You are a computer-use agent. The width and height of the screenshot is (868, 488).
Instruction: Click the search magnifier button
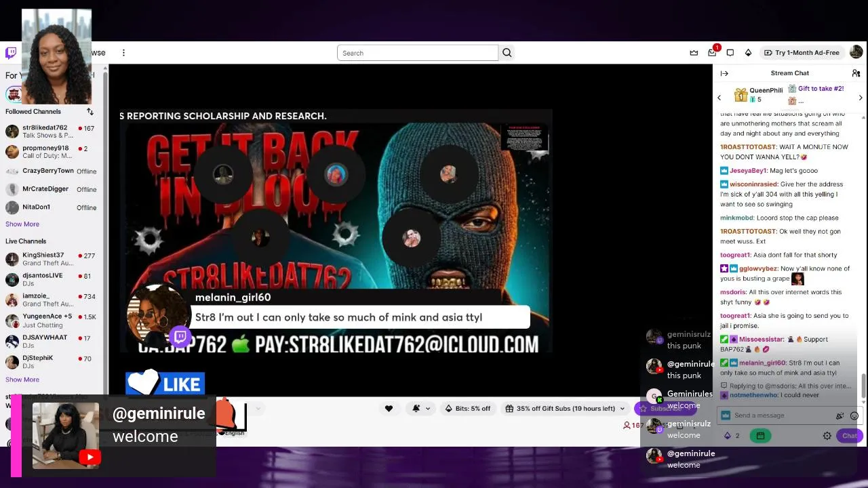coord(507,53)
